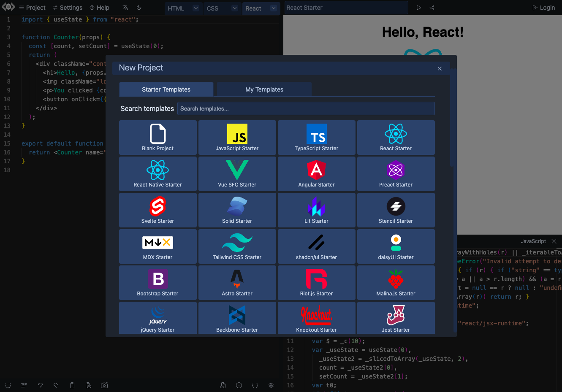Close the JavaScript compiled code pane
Screen dimensions: 562x392
554,241
